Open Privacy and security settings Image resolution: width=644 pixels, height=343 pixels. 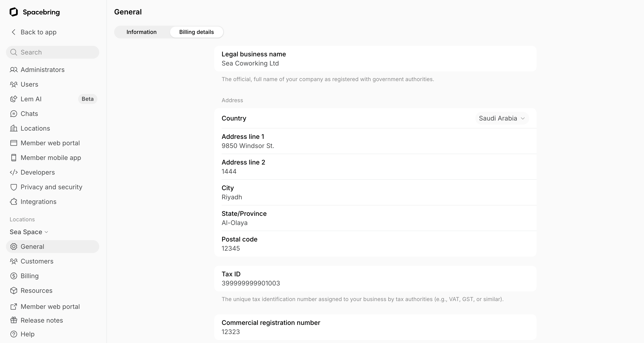click(x=52, y=187)
